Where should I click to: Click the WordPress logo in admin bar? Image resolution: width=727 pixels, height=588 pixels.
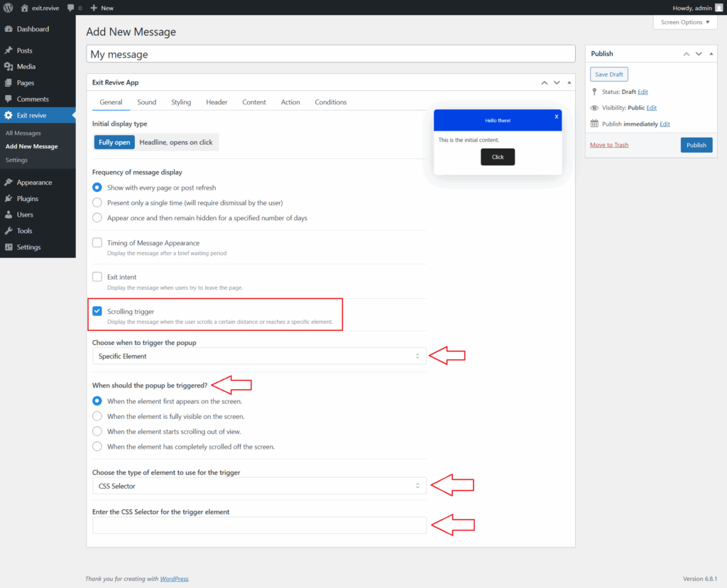point(9,8)
